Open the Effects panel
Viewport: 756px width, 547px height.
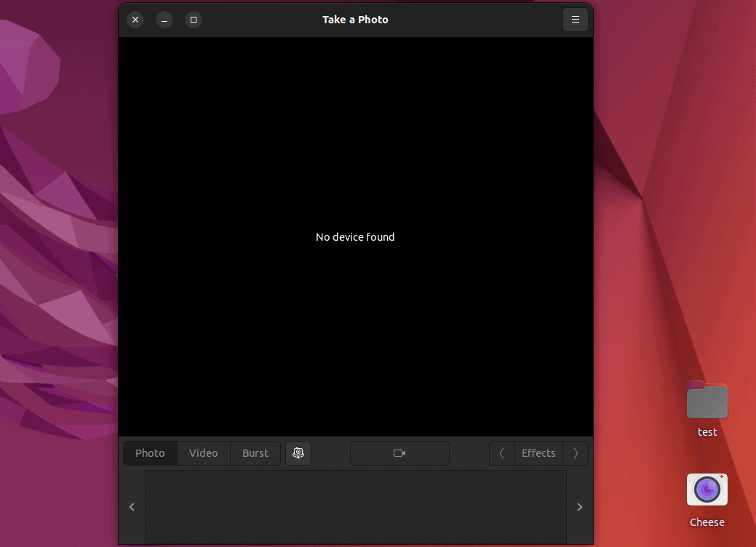(538, 452)
